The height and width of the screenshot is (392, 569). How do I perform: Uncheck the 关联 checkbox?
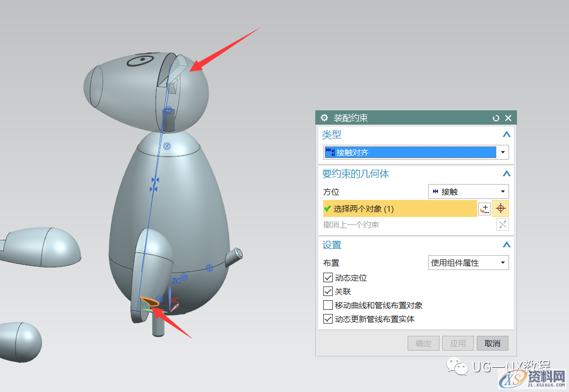coord(328,291)
